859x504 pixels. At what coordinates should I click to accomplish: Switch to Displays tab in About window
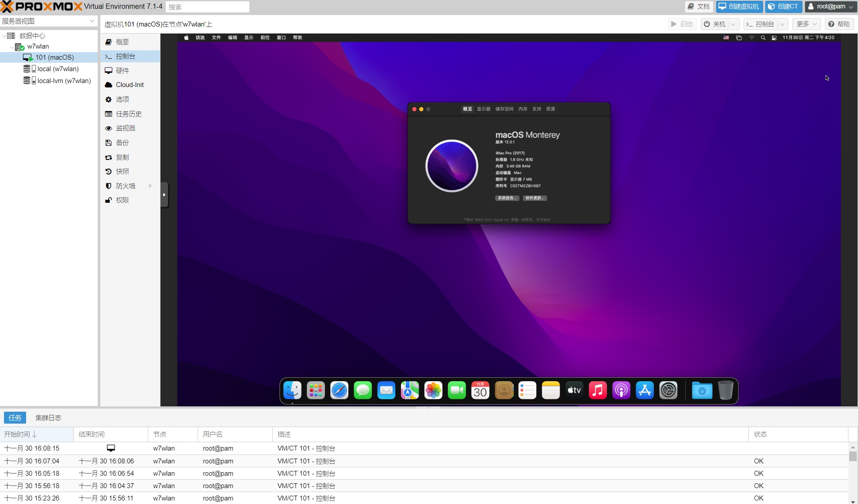coord(483,109)
